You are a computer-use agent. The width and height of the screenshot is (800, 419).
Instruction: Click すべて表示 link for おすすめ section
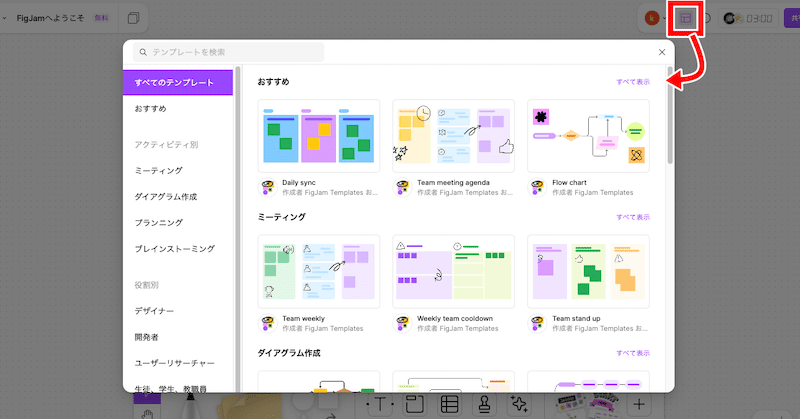(x=632, y=81)
